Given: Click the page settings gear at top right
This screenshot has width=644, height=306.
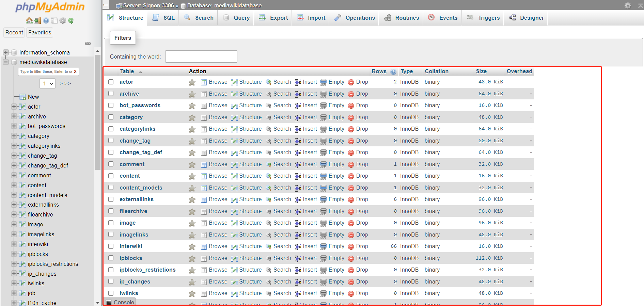Looking at the screenshot, I should coord(628,5).
